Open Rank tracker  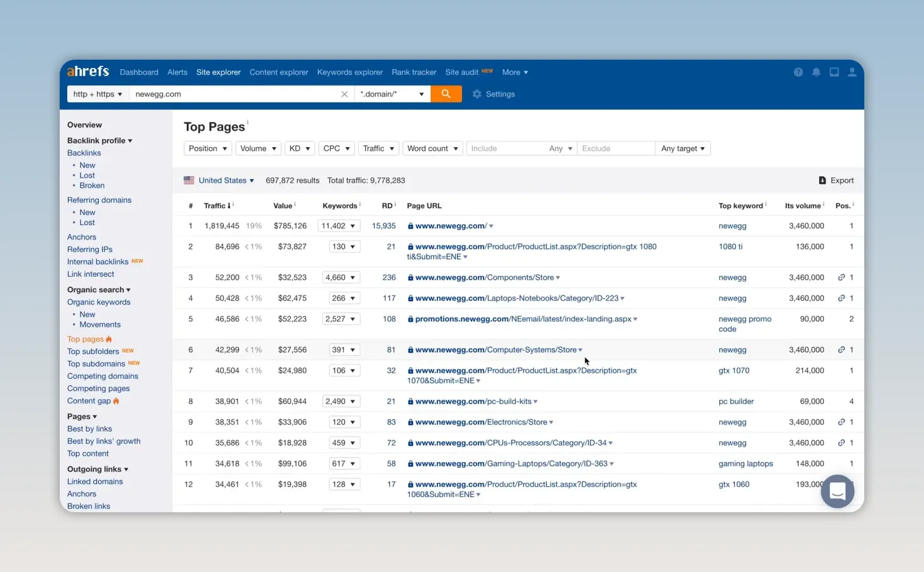[x=414, y=72]
